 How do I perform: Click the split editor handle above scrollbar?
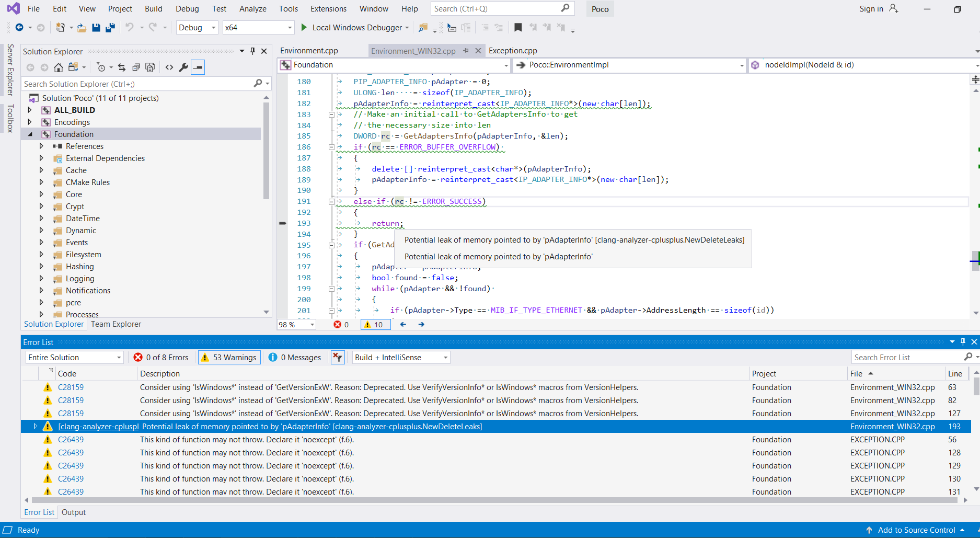975,79
